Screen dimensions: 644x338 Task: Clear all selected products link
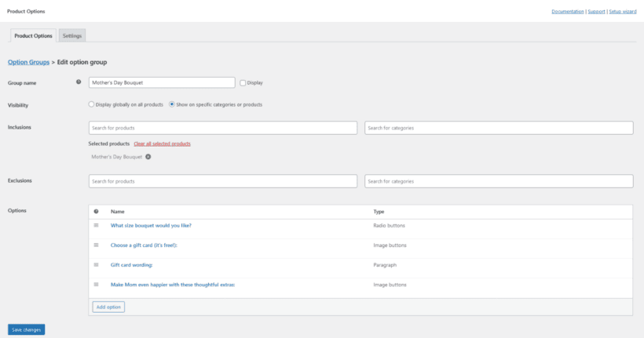click(162, 144)
